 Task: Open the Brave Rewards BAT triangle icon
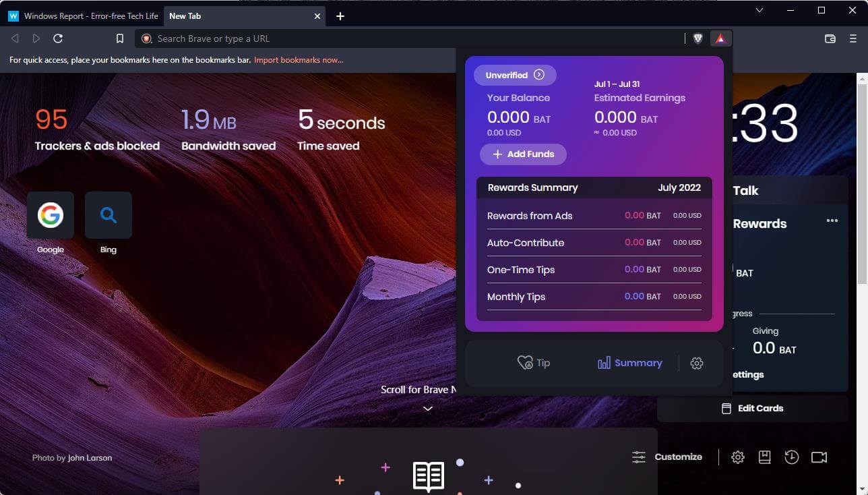[720, 38]
